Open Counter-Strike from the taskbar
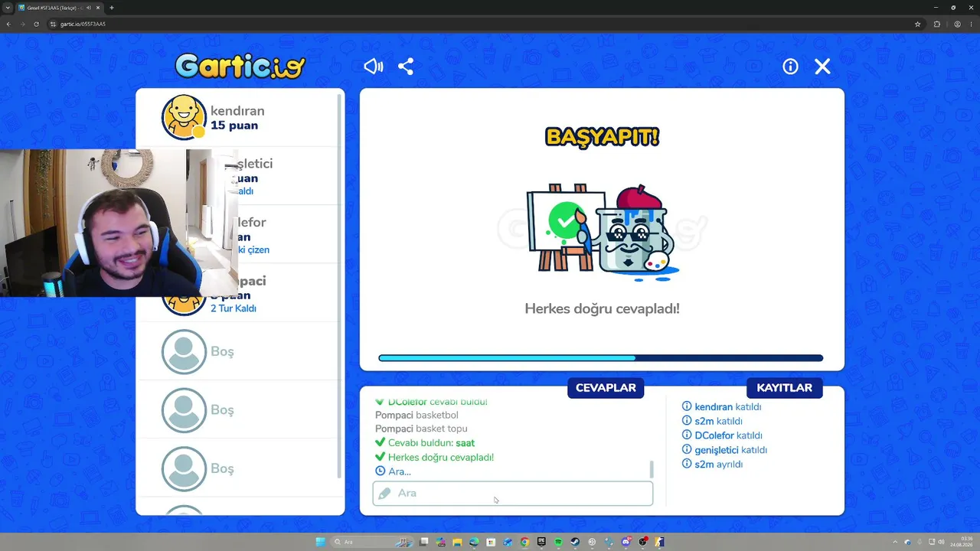This screenshot has height=551, width=980. [659, 542]
